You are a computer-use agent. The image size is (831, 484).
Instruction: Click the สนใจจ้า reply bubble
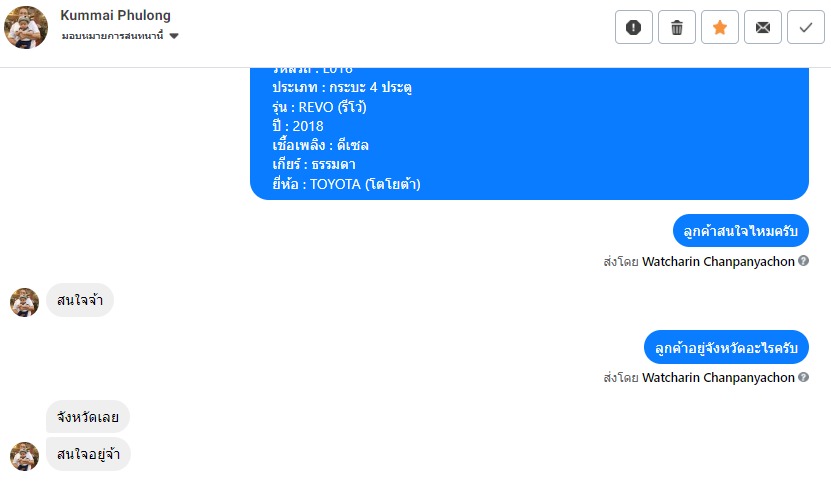tap(80, 300)
